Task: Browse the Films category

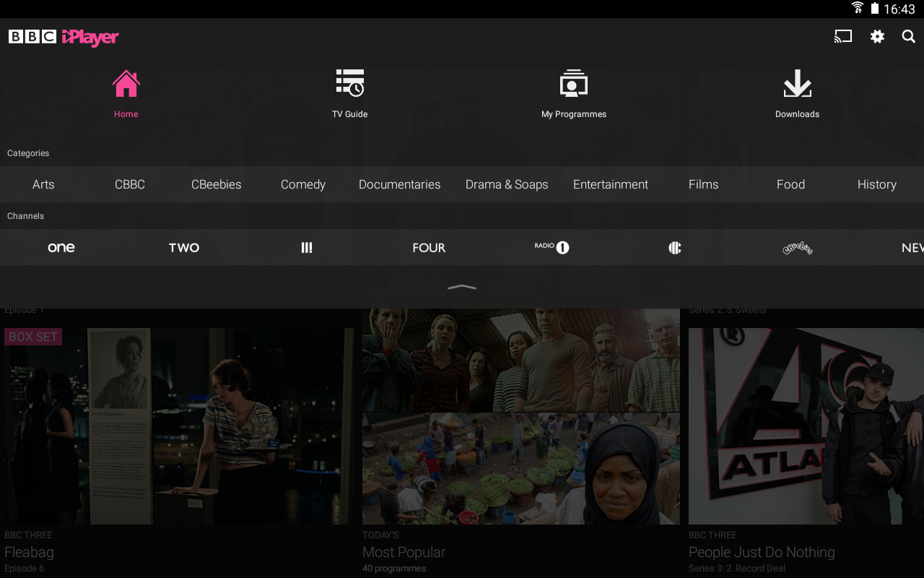Action: [704, 184]
